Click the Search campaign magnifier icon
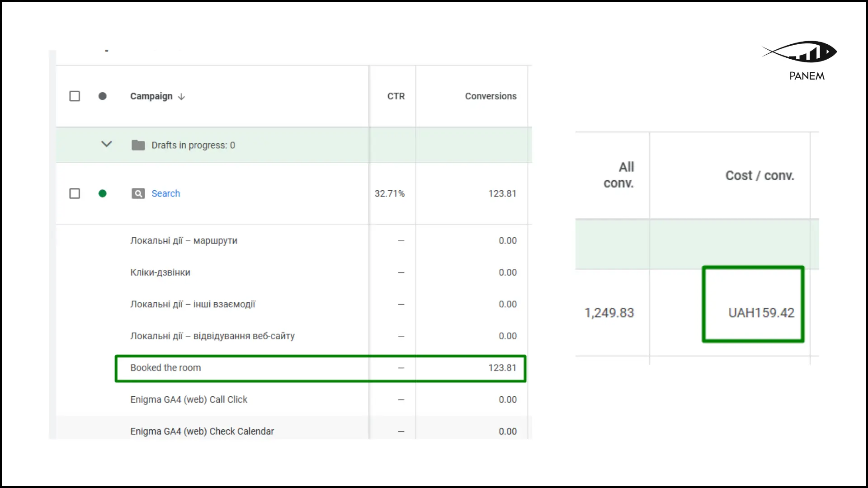Viewport: 868px width, 488px height. [x=138, y=193]
